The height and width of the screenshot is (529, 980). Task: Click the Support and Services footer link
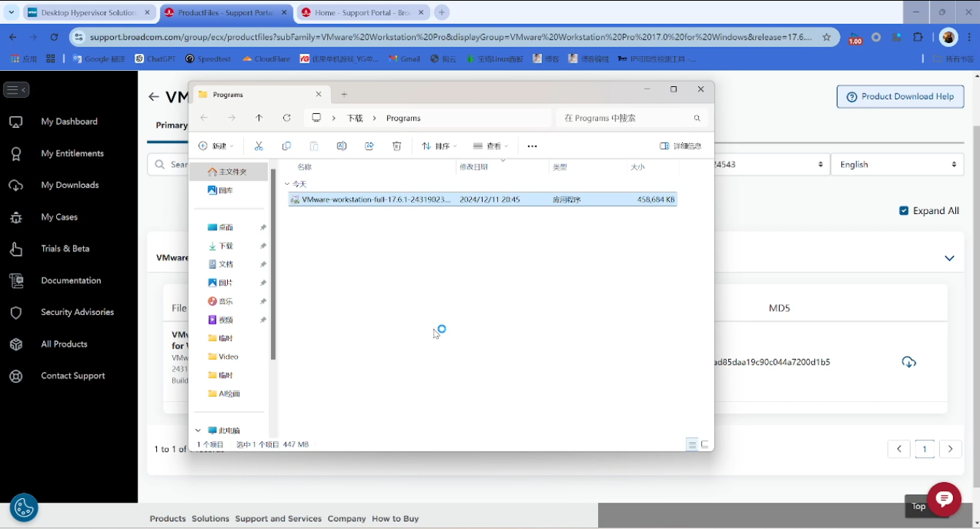tap(278, 519)
